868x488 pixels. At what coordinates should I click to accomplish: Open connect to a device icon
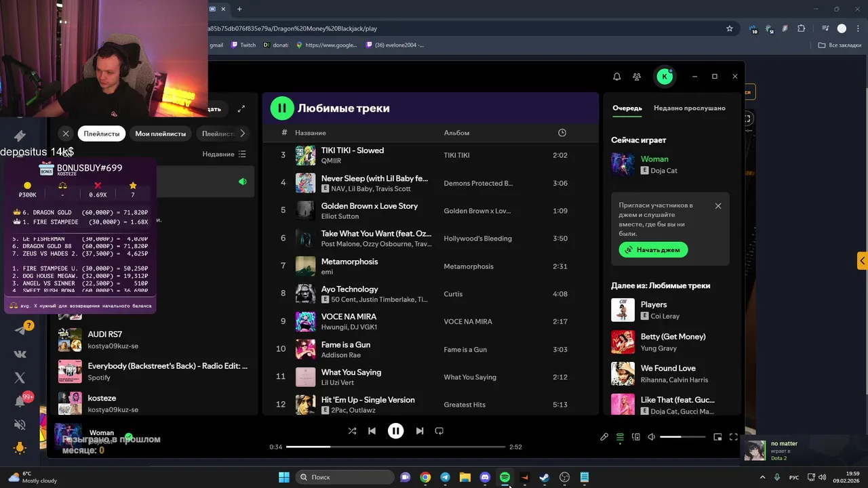click(635, 437)
